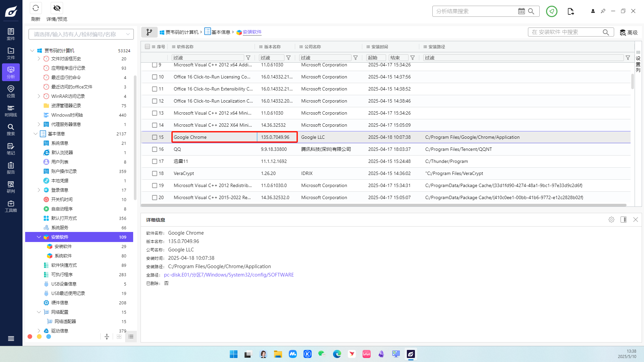Viewport: 644px width, 362px height.
Task: Click 贾韦码的计算机 in the breadcrumb
Action: click(x=182, y=32)
